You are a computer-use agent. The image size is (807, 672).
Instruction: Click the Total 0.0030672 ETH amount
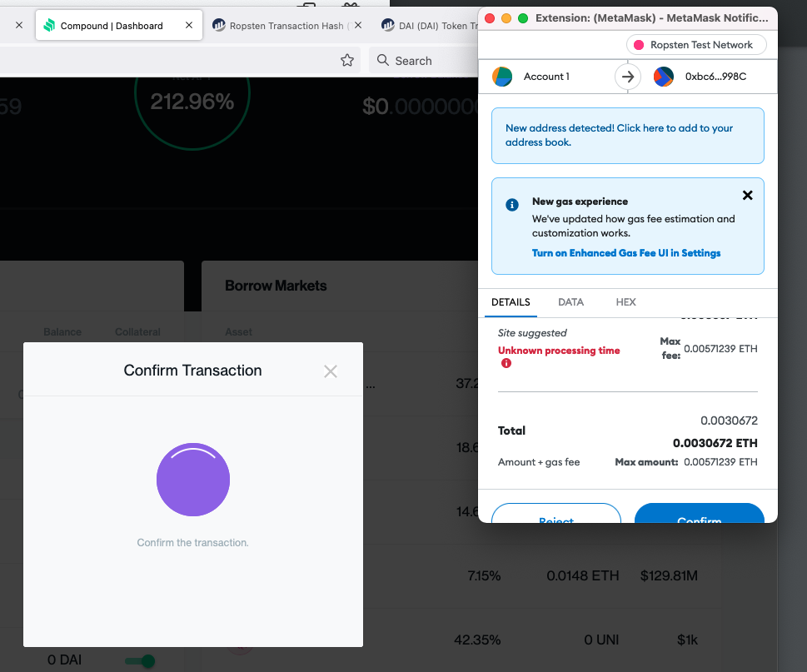click(x=715, y=443)
